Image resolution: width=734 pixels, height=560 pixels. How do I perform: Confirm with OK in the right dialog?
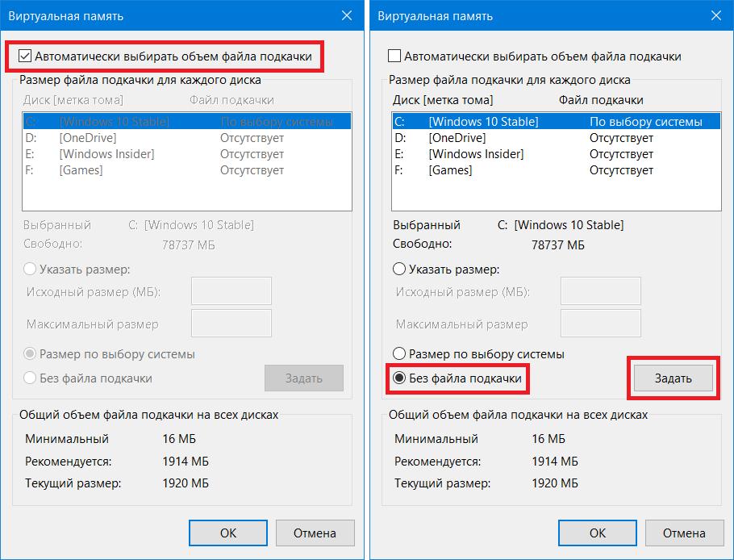pos(598,533)
